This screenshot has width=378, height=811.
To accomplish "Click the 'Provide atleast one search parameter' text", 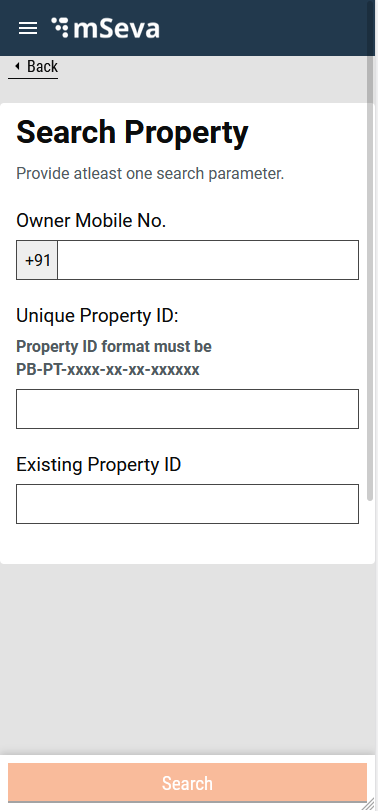I will pyautogui.click(x=150, y=173).
